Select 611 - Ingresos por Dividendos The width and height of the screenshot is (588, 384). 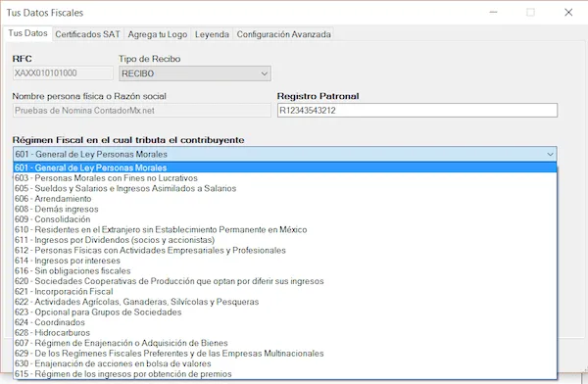pyautogui.click(x=285, y=240)
